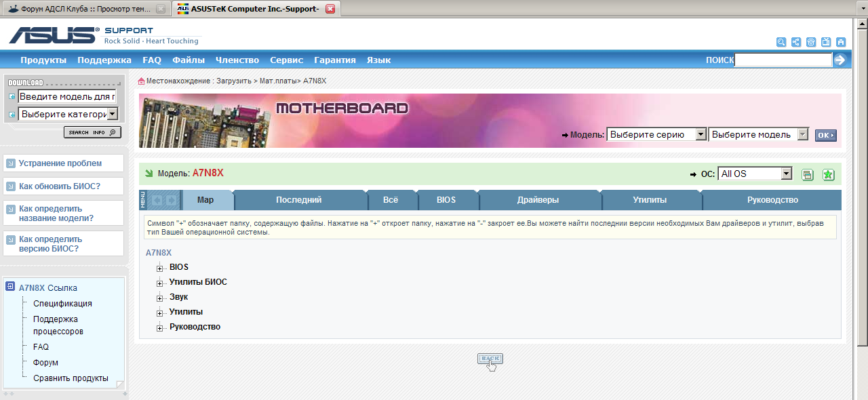Close the Форум АДСЛ Клуба browser tab
This screenshot has height=400, width=868.
(160, 9)
